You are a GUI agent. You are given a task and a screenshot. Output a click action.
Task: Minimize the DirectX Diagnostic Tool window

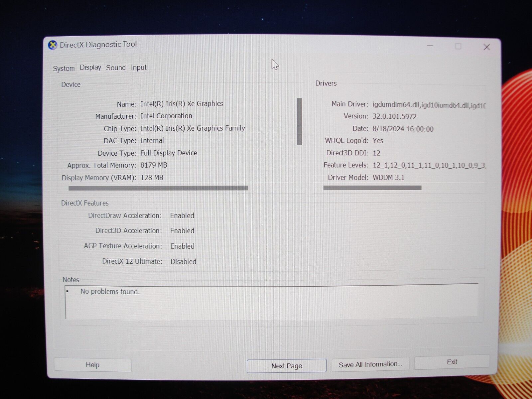(430, 46)
